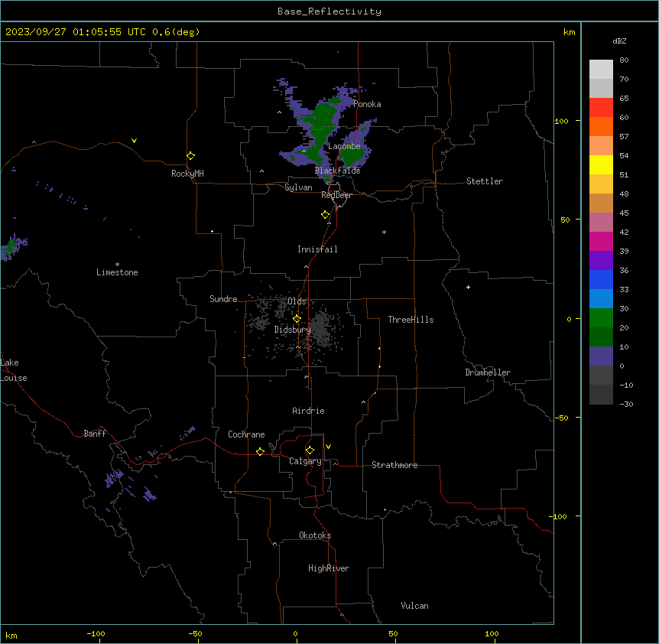Select the dark orange 57-60 dBZ swatch
This screenshot has width=659, height=644.
[601, 126]
